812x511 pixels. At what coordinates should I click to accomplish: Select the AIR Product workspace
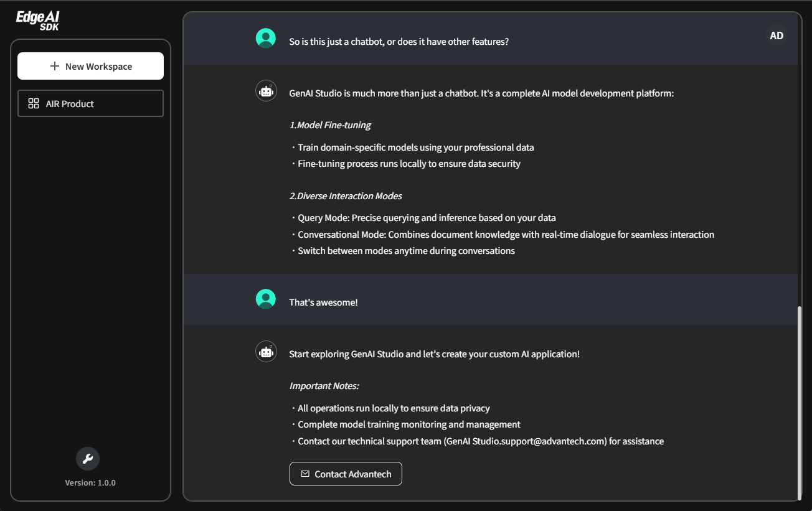click(x=90, y=103)
